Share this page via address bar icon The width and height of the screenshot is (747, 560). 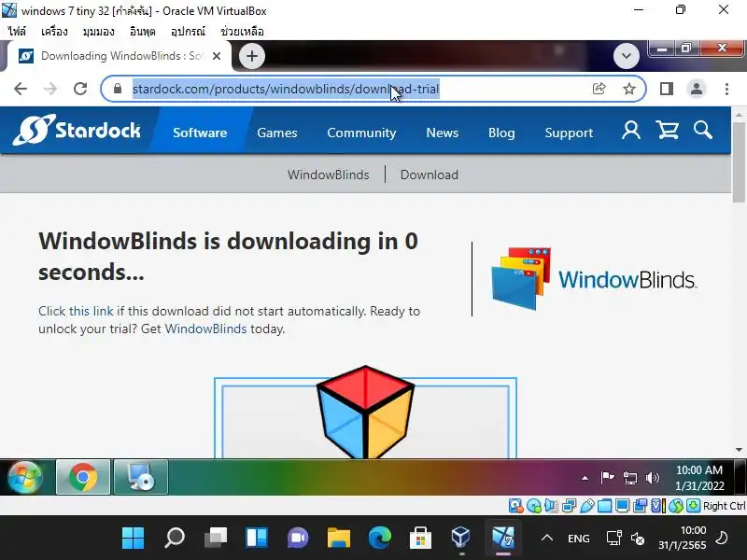(599, 89)
